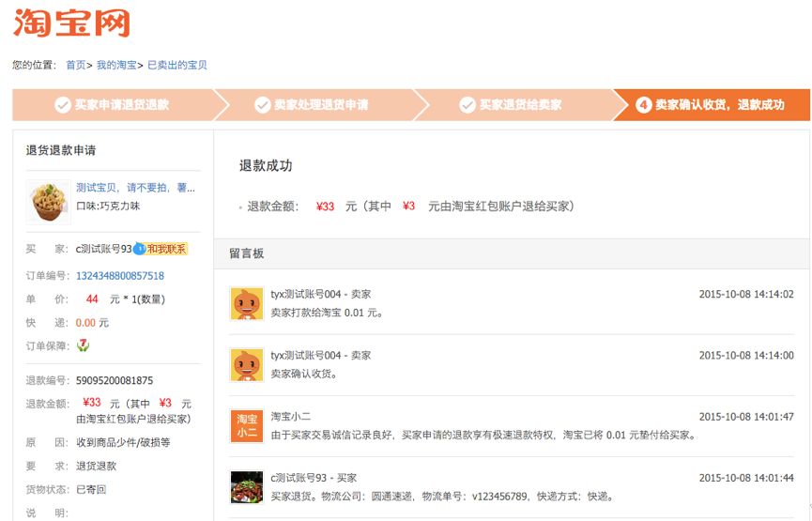Click the 订单保障 7-day guarantee icon
This screenshot has height=521, width=812.
click(83, 345)
